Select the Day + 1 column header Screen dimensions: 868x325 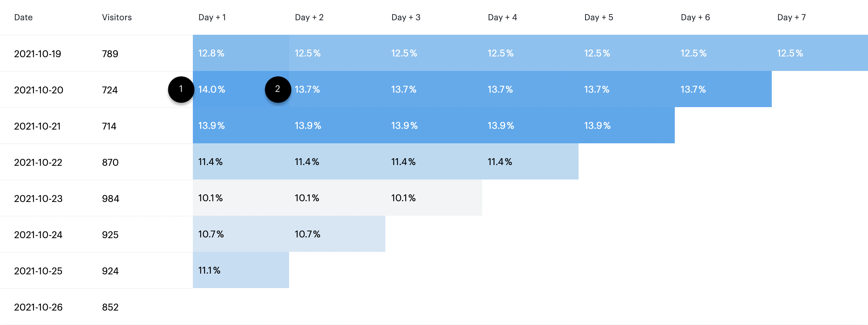pos(212,17)
